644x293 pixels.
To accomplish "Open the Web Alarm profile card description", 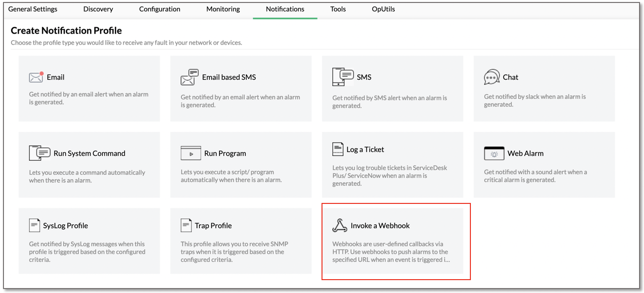I will pos(536,176).
